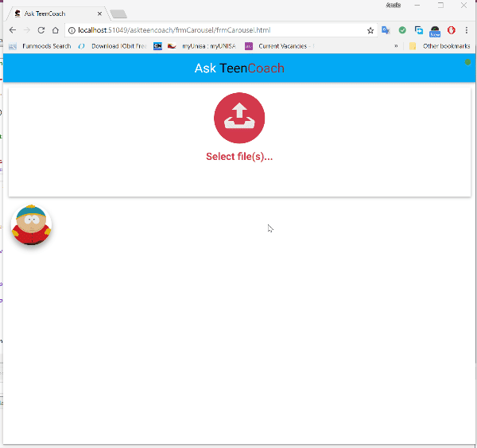
Task: Click the red Opera-style extension icon
Action: click(451, 30)
